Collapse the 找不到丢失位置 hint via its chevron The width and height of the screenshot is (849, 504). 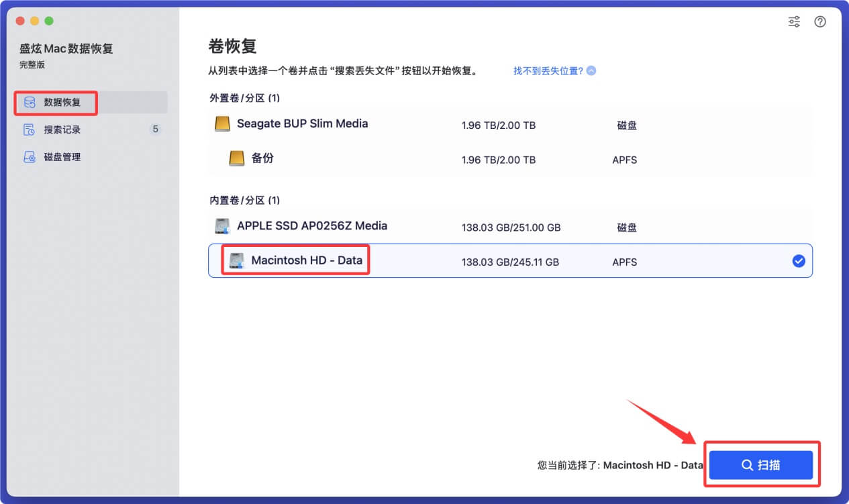[x=589, y=70]
